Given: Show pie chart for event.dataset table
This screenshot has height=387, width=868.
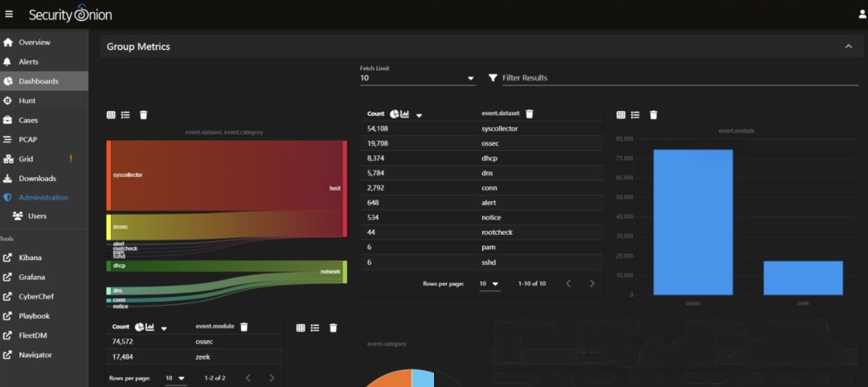Looking at the screenshot, I should point(394,113).
